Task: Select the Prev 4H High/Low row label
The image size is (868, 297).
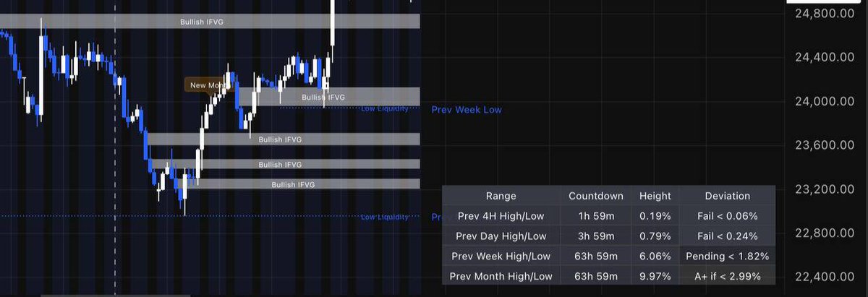Action: click(x=501, y=215)
